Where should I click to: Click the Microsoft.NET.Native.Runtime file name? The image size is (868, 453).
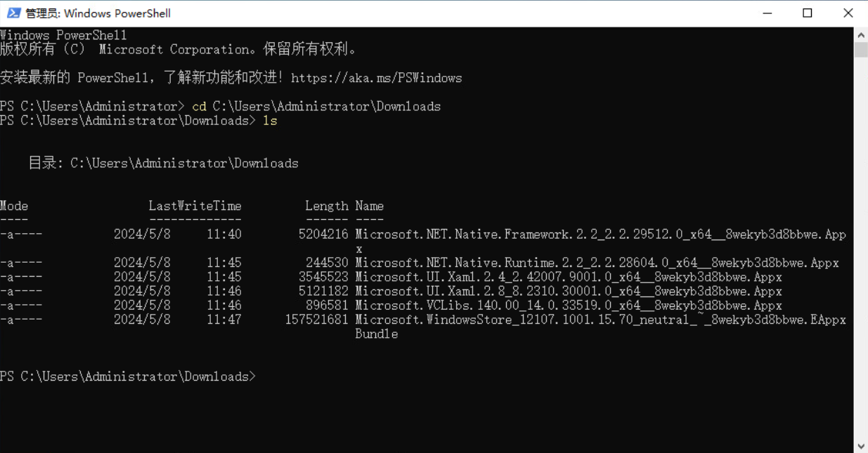pyautogui.click(x=597, y=263)
